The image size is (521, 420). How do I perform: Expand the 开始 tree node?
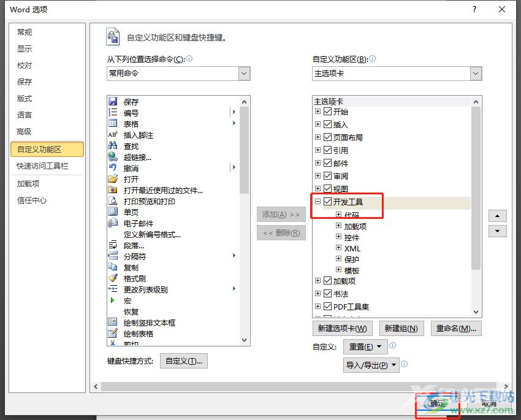coord(318,112)
